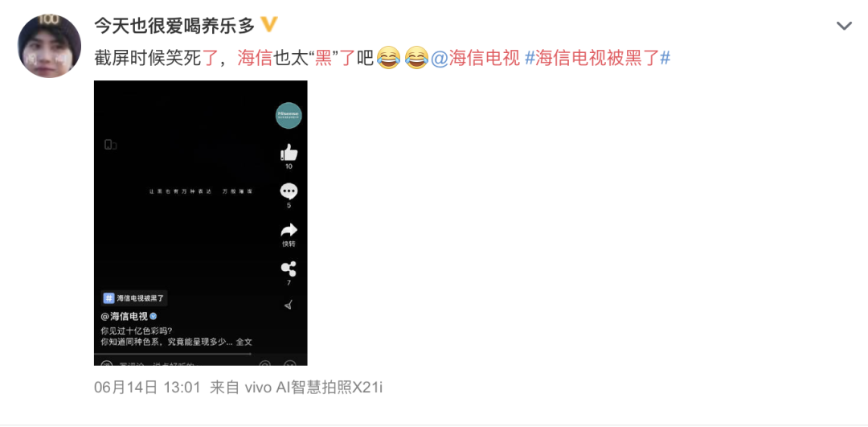
Task: Click the thumbs-up like icon
Action: click(x=289, y=152)
